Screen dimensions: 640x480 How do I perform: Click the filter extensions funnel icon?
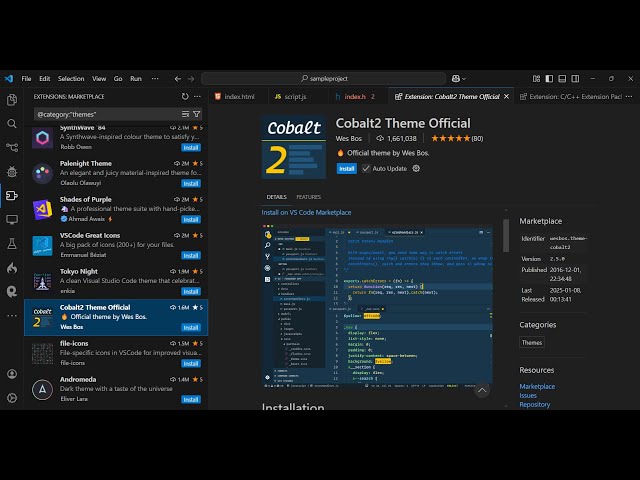point(197,114)
